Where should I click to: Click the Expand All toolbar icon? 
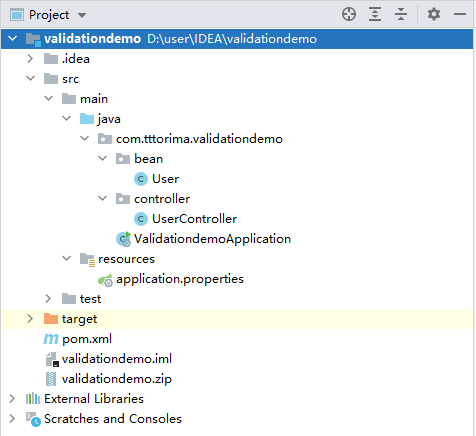[375, 14]
